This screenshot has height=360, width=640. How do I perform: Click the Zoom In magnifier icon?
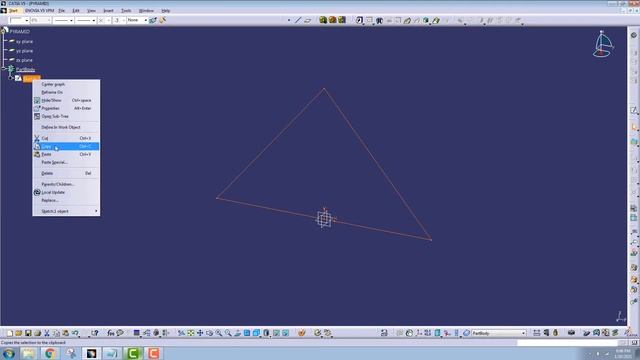(x=219, y=333)
